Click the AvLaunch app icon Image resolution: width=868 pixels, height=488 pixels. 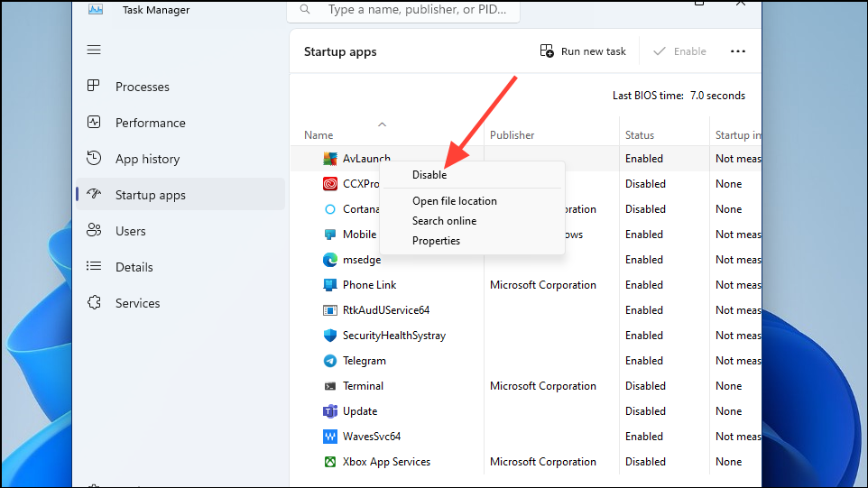[330, 159]
